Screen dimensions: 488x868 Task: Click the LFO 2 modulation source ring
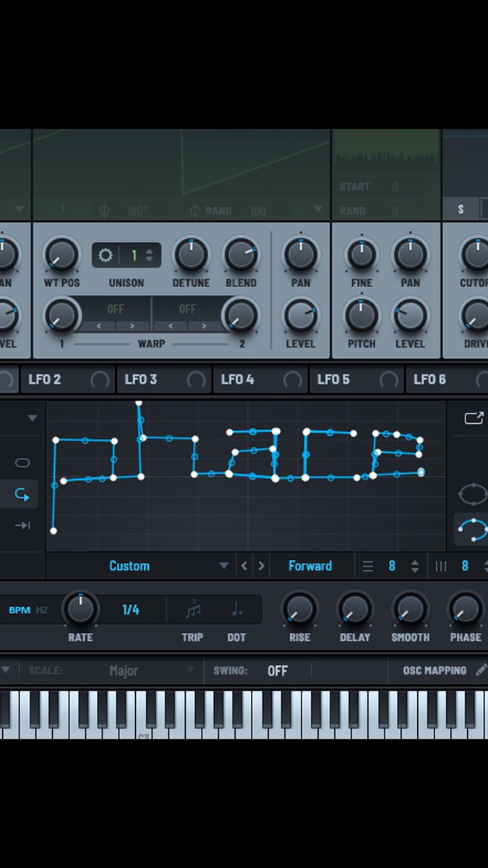pyautogui.click(x=100, y=379)
